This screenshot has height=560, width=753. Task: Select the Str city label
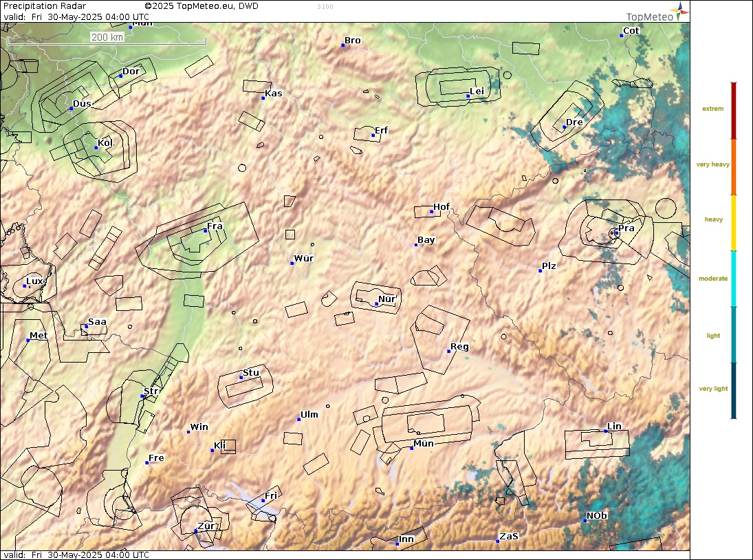tap(151, 391)
